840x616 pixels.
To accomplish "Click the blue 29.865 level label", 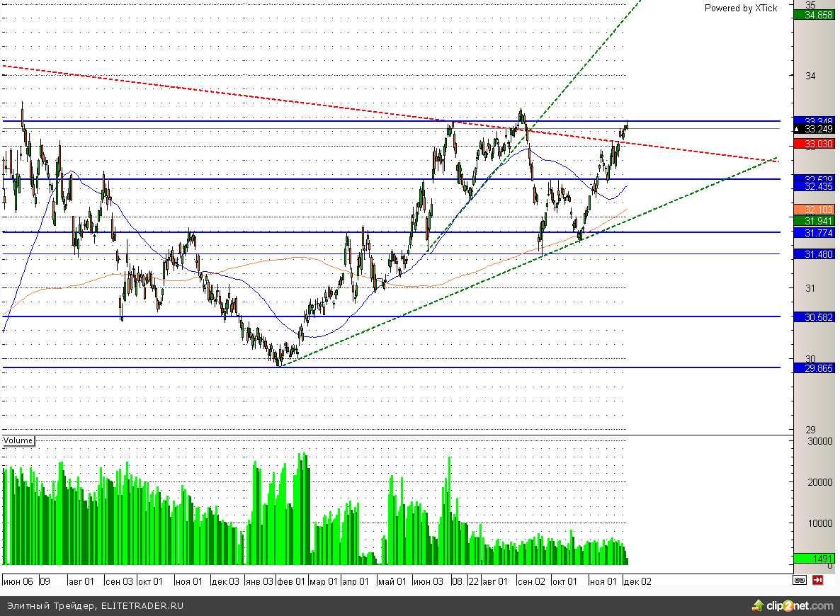I will (x=814, y=368).
